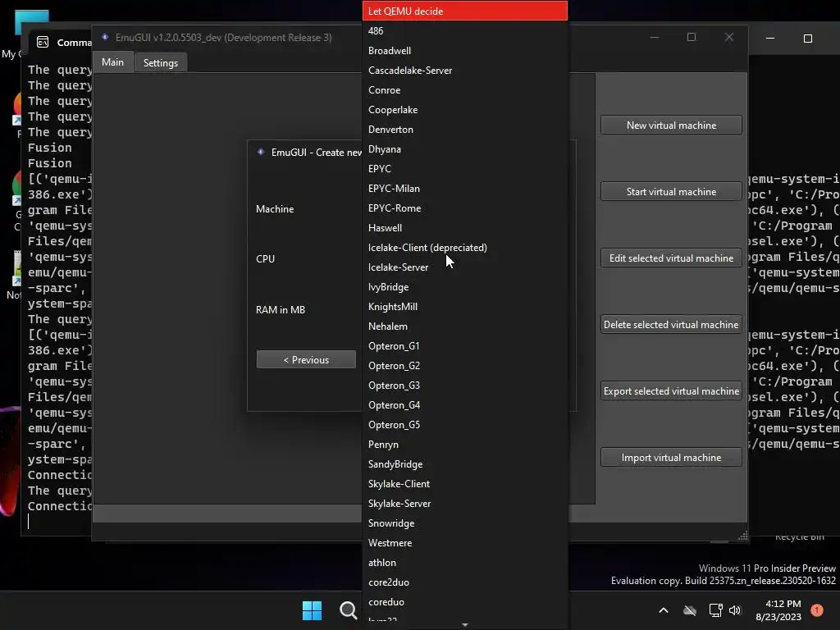Choose Skylake-Server CPU option
840x630 pixels.
point(464,504)
